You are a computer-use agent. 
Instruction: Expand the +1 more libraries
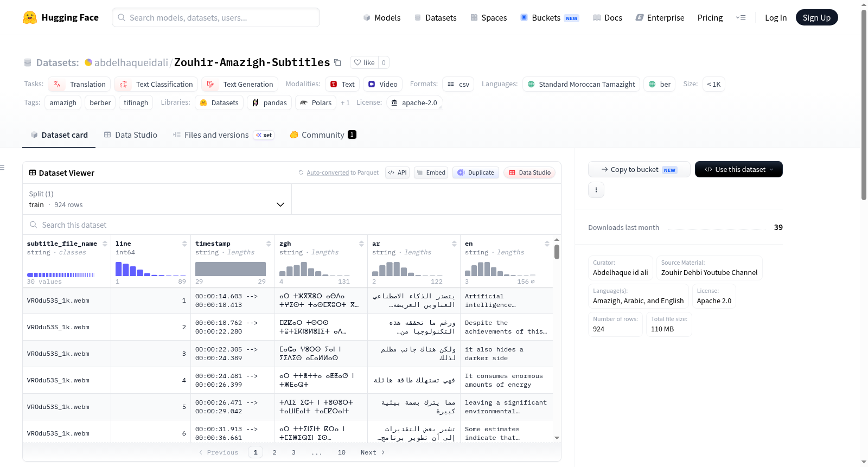coord(345,103)
